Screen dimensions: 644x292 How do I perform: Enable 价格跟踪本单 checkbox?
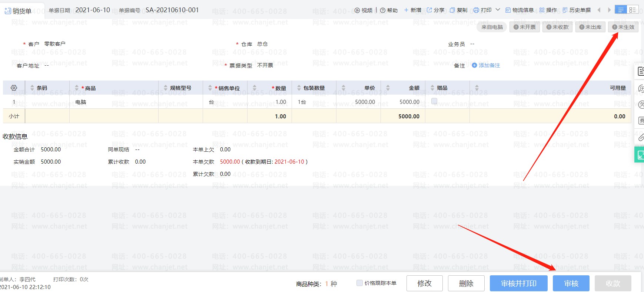click(359, 283)
